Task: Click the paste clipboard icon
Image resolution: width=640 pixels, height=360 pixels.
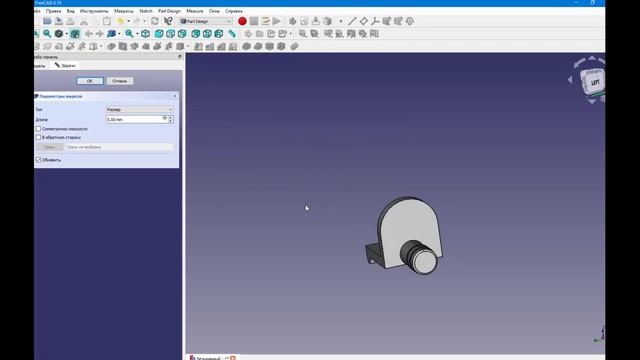Action: [107, 21]
